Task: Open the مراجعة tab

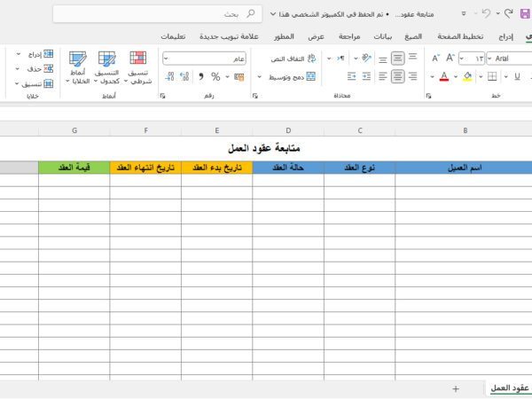Action: pyautogui.click(x=349, y=36)
